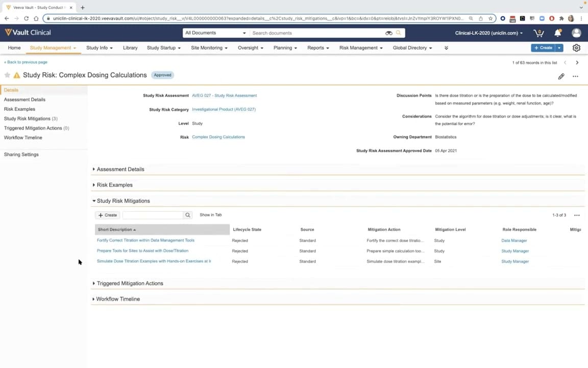This screenshot has height=368, width=588.
Task: Open notifications bell
Action: click(x=557, y=33)
